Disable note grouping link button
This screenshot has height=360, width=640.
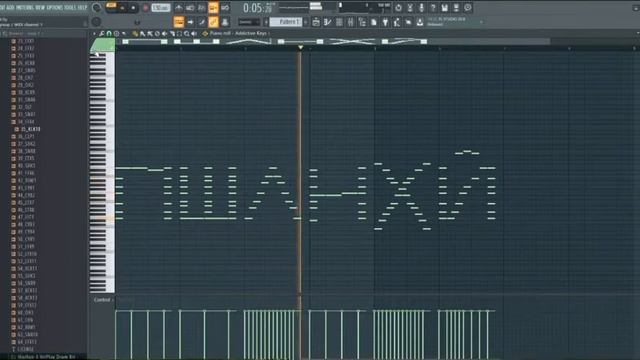pyautogui.click(x=213, y=22)
